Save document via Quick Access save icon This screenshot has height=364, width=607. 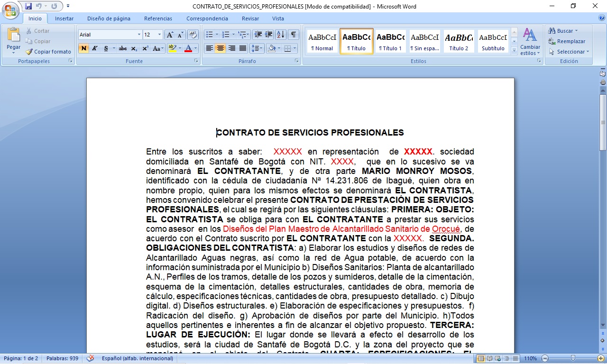click(28, 6)
